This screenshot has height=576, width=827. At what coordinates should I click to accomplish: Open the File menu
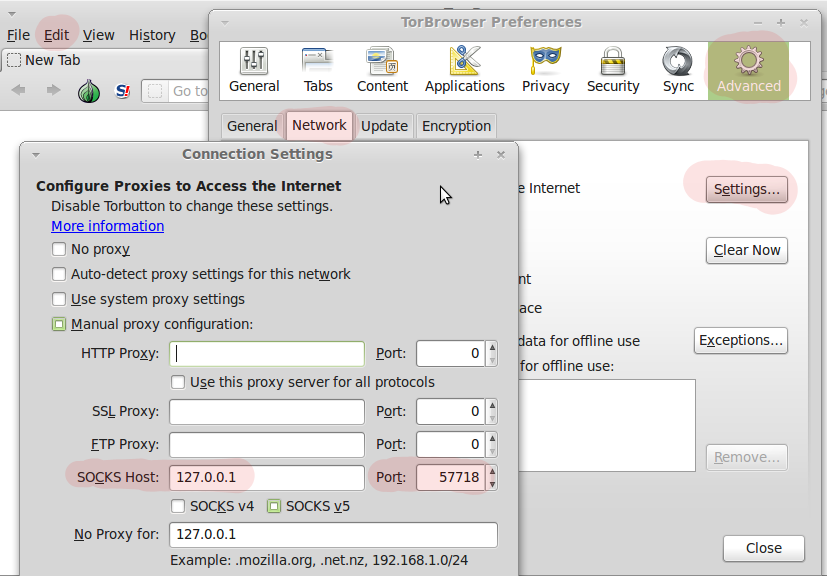pyautogui.click(x=18, y=35)
